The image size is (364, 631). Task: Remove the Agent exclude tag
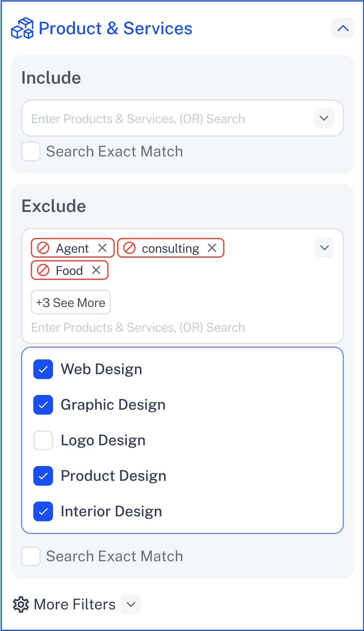coord(102,248)
